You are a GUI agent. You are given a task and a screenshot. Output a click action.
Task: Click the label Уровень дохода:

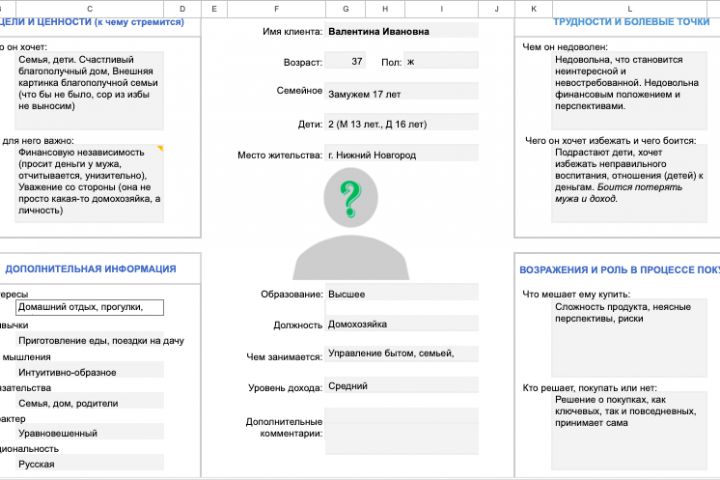(285, 388)
